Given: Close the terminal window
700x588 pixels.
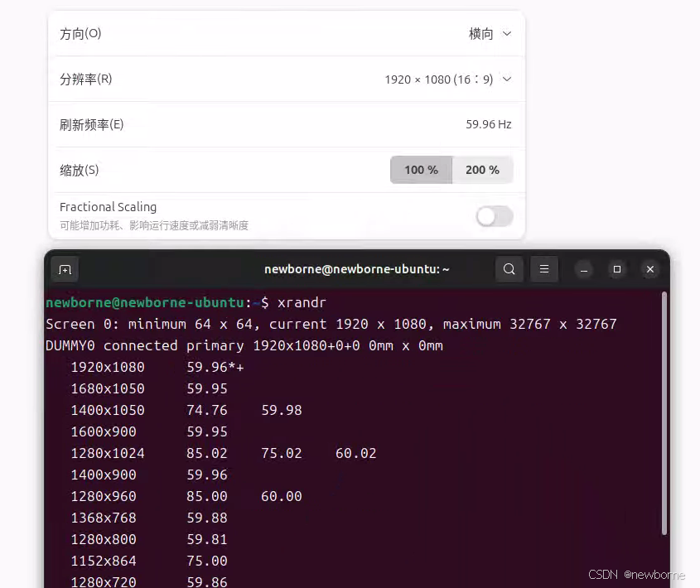Looking at the screenshot, I should point(650,269).
